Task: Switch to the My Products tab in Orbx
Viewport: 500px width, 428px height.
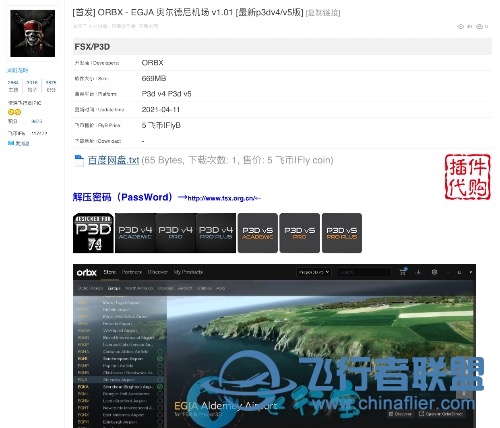Action: 188,272
